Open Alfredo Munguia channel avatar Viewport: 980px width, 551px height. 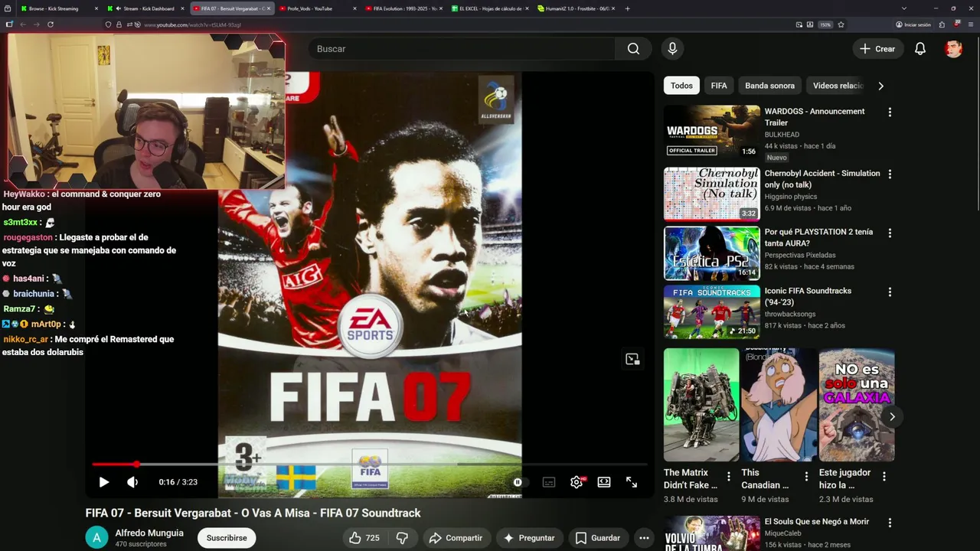pos(96,538)
